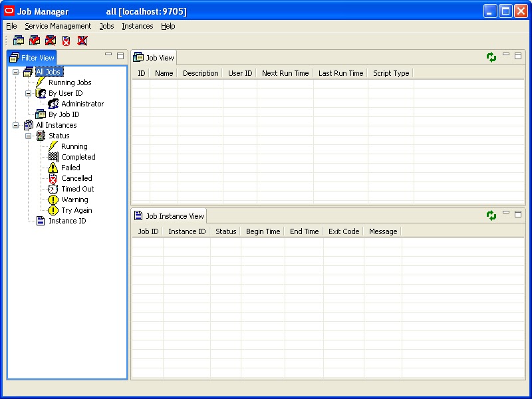532x399 pixels.
Task: Click the refresh icon in Job Instance View
Action: coord(491,215)
